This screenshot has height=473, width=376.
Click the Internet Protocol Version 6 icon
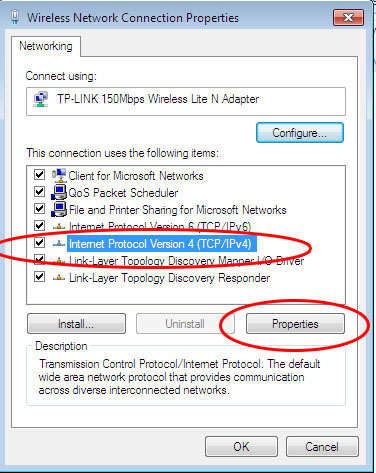click(x=59, y=227)
